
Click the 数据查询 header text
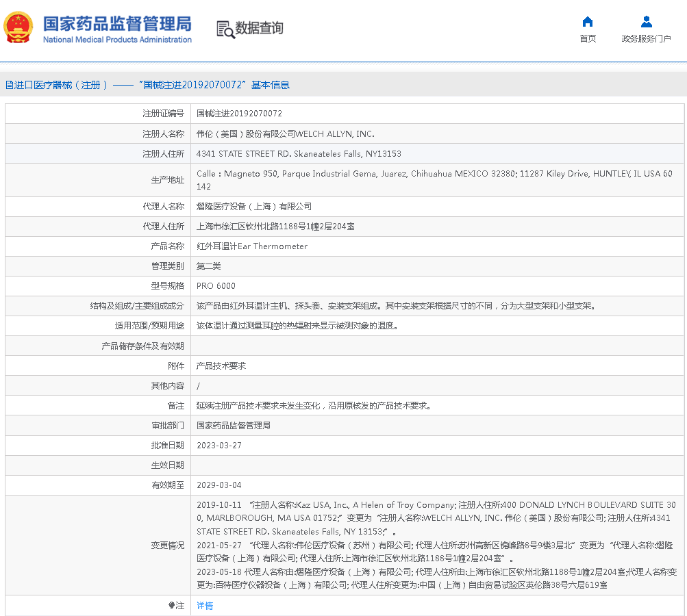pyautogui.click(x=259, y=28)
